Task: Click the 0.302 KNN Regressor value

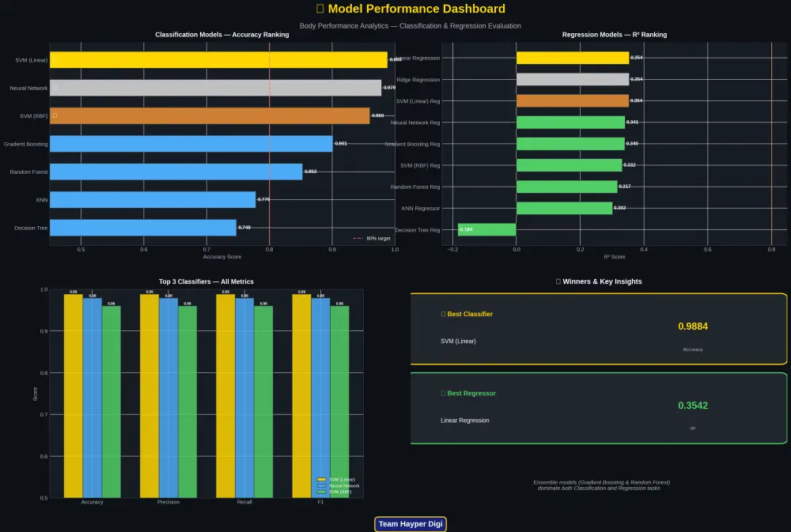Action: pos(620,208)
